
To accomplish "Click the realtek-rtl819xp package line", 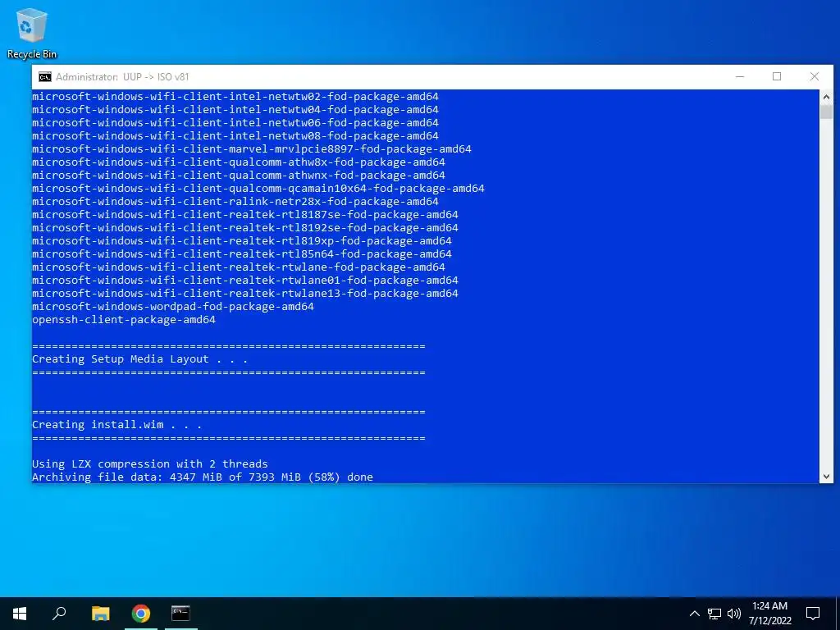I will click(242, 241).
